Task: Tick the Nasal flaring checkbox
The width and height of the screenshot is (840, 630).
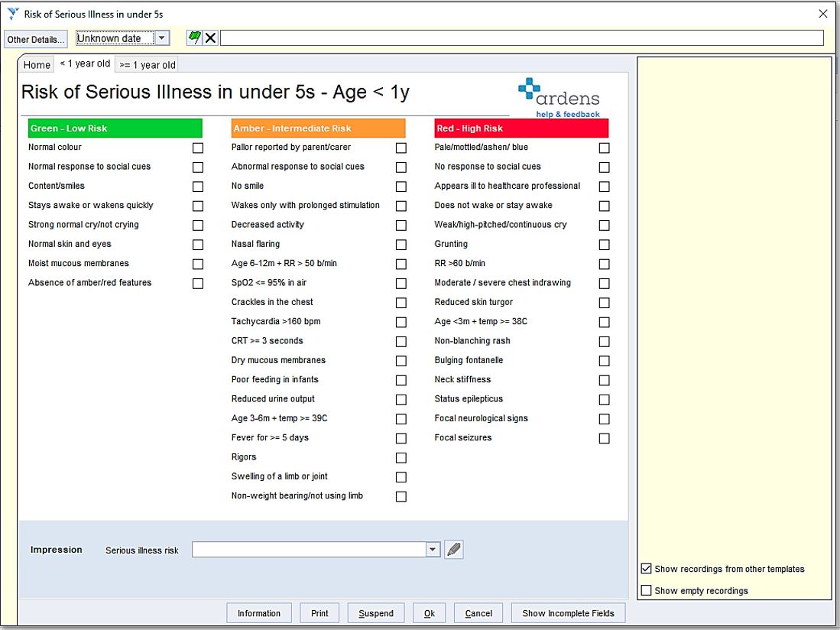Action: [401, 245]
